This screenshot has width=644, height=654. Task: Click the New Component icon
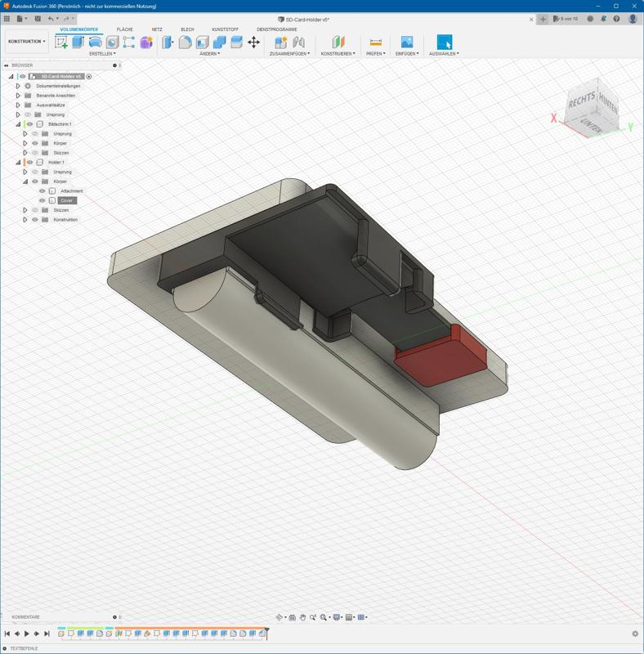280,43
